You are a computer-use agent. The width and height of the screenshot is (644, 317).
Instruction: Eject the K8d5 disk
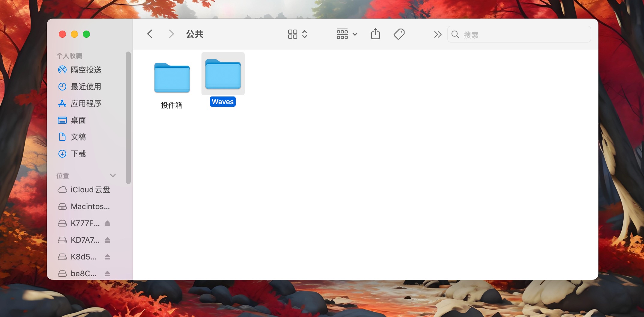(108, 257)
